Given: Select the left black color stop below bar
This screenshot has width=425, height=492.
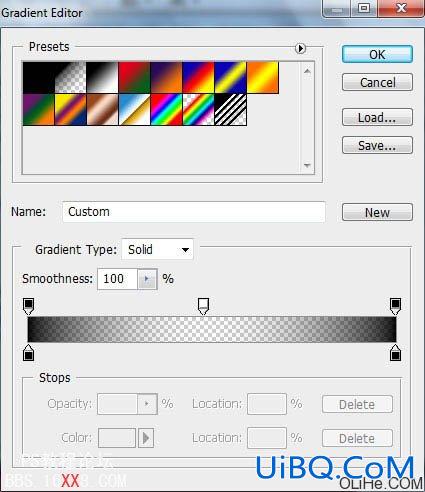Looking at the screenshot, I should pyautogui.click(x=29, y=353).
